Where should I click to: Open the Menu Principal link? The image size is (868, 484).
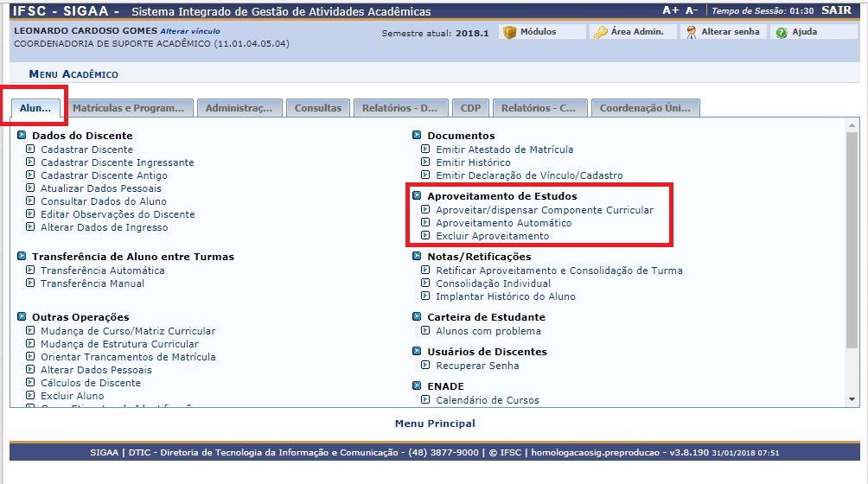(x=435, y=423)
